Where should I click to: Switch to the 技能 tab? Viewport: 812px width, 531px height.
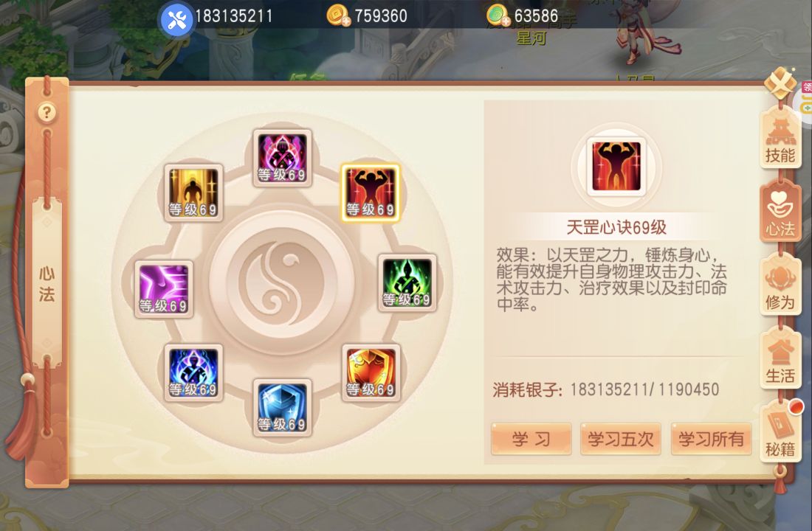click(x=780, y=138)
